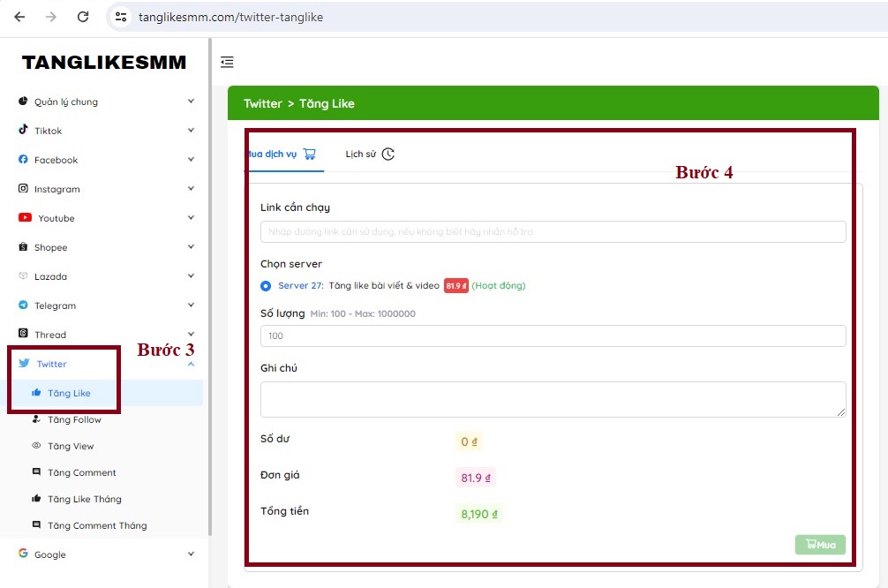This screenshot has height=588, width=888.
Task: Click the Quản lý chung pie chart icon
Action: tap(23, 102)
